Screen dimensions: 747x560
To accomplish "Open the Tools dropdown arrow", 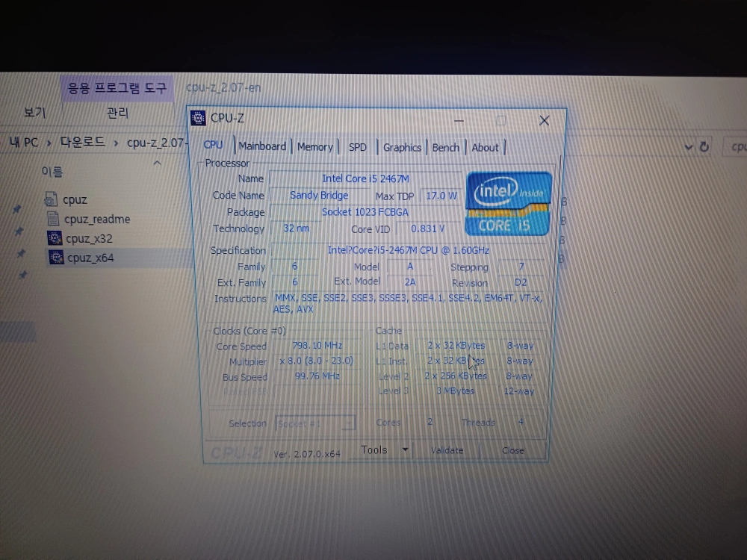I will point(405,449).
